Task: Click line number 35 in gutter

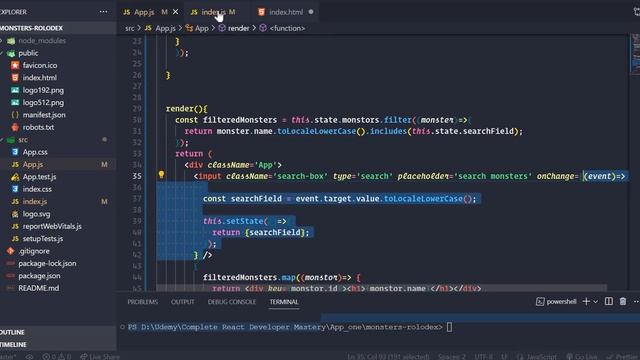Action: 137,176
